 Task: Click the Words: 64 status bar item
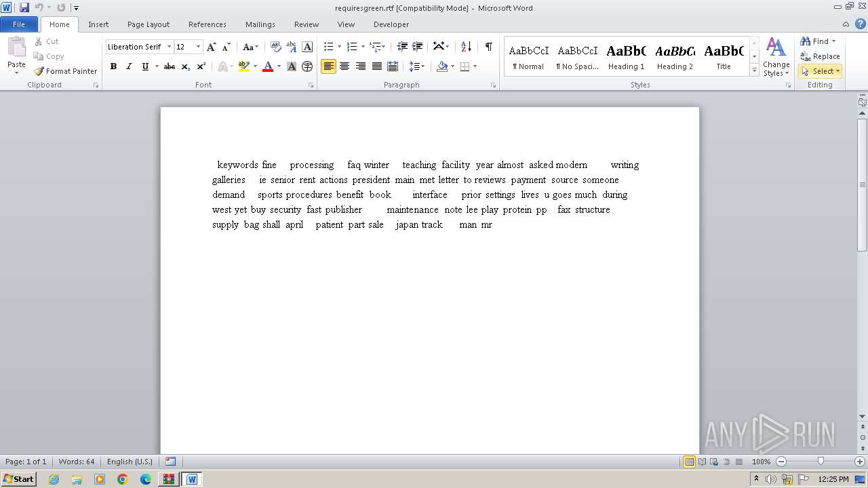coord(77,462)
